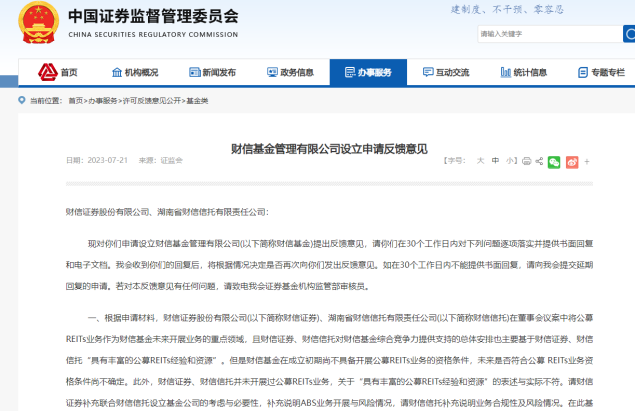
Task: Click the source text 来源：证监会
Action: pos(161,160)
